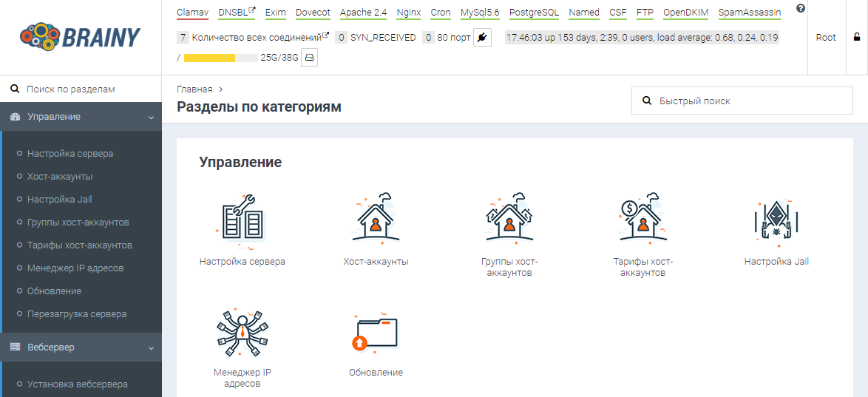
Task: Select Настройка Jail in the sidebar
Action: (x=59, y=200)
